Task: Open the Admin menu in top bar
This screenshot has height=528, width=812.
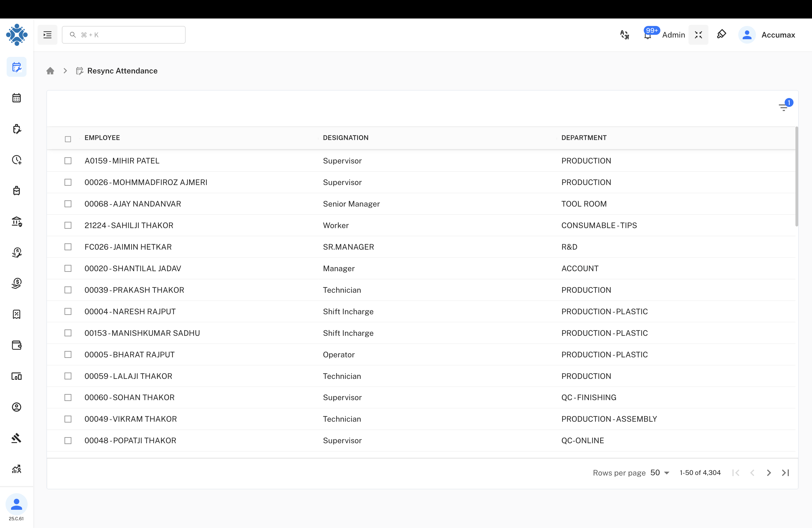Action: coord(673,35)
